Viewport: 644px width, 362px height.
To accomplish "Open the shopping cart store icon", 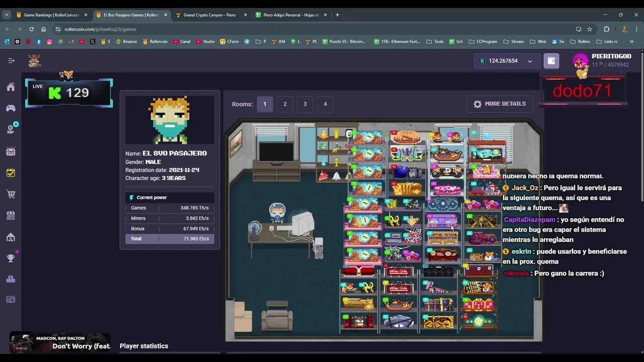I will 11,194.
